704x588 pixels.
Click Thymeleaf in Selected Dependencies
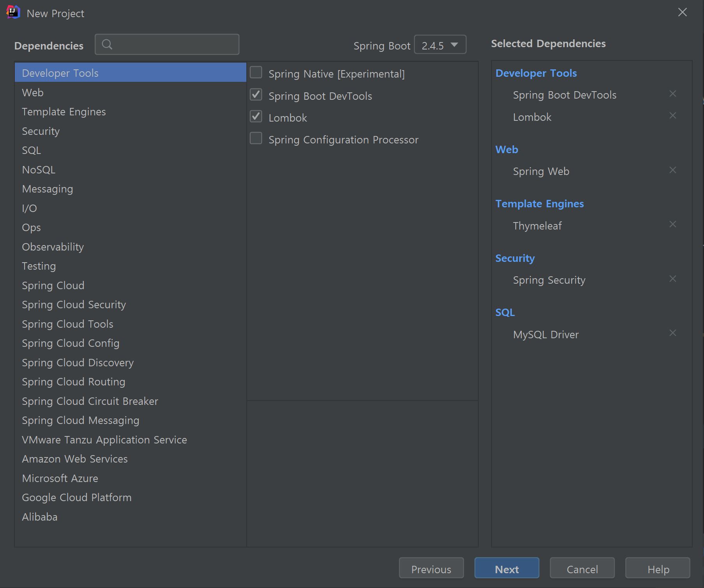(x=537, y=226)
